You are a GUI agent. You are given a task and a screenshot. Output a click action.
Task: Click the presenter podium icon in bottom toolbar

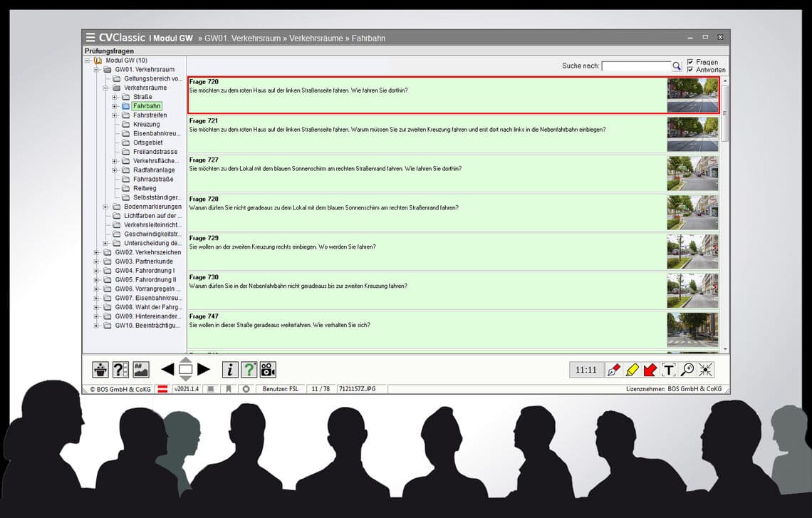(100, 369)
